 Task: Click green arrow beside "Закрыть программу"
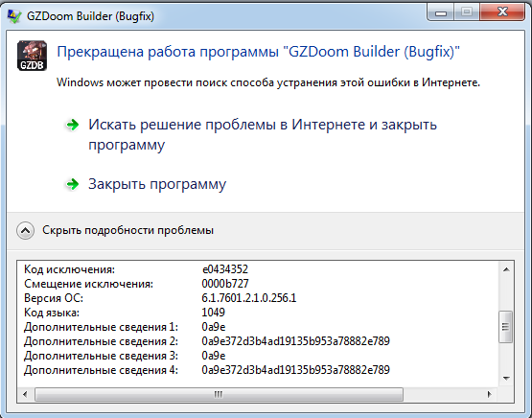(x=72, y=184)
